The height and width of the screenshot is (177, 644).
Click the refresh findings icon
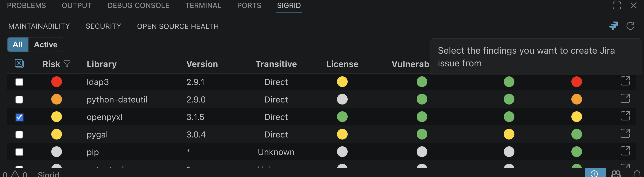coord(630,26)
